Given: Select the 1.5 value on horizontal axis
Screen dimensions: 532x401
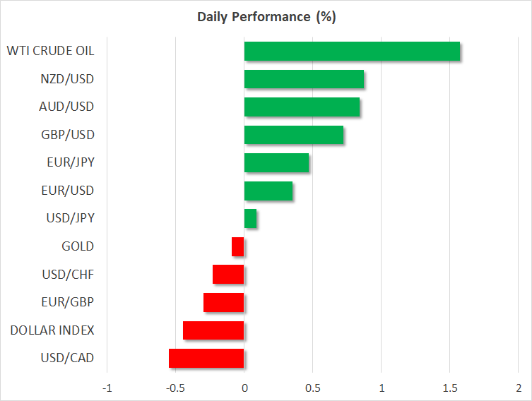Looking at the screenshot, I should click(x=449, y=388).
